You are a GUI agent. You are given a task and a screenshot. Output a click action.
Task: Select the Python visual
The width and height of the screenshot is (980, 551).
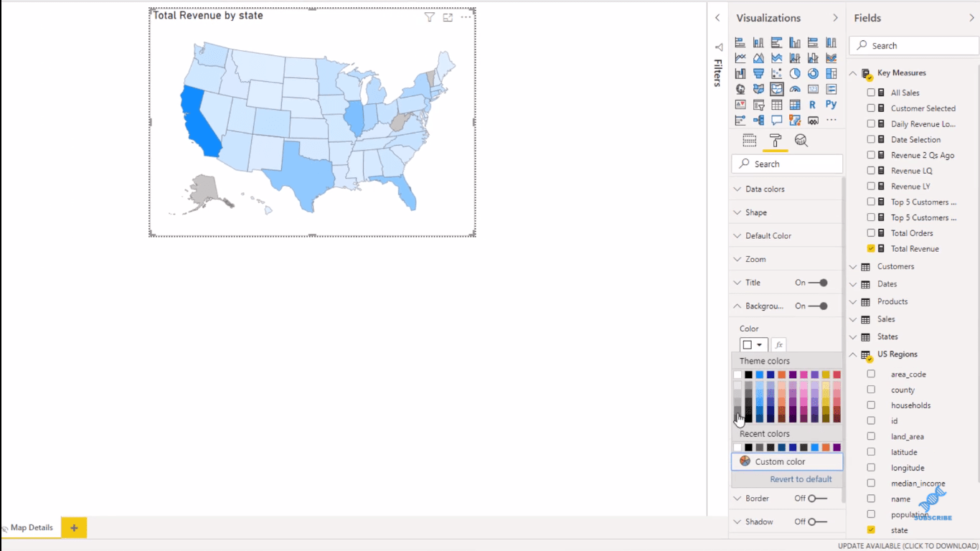point(831,104)
